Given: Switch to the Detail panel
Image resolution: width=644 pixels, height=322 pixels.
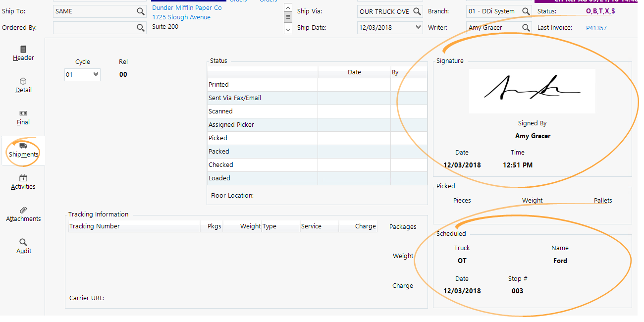Looking at the screenshot, I should [x=23, y=85].
